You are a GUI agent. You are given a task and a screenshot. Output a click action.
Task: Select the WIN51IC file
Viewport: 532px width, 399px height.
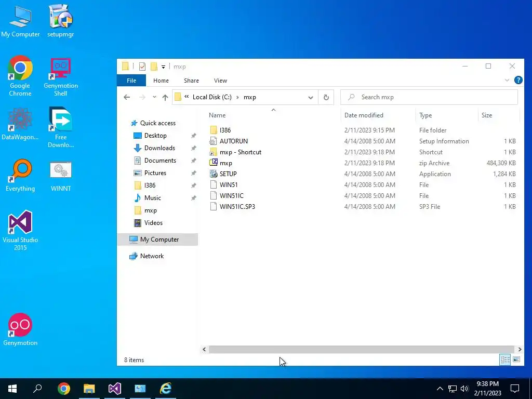(x=231, y=196)
